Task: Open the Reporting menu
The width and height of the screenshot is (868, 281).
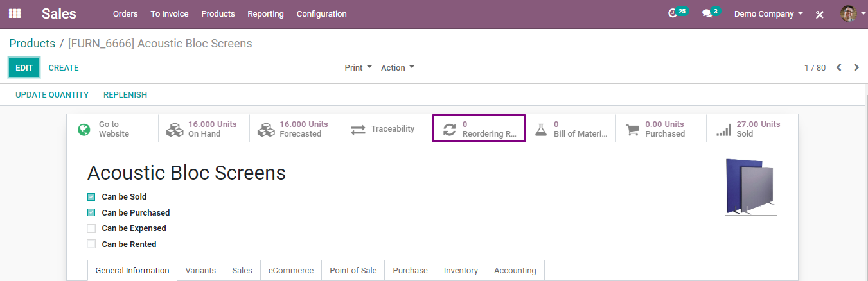Action: [265, 13]
